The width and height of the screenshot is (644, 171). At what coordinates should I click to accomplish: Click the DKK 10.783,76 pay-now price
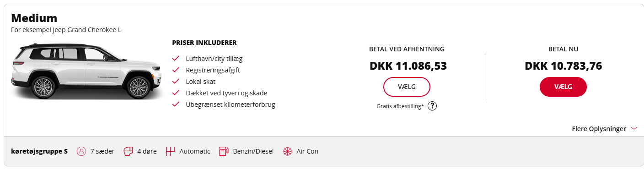(563, 66)
